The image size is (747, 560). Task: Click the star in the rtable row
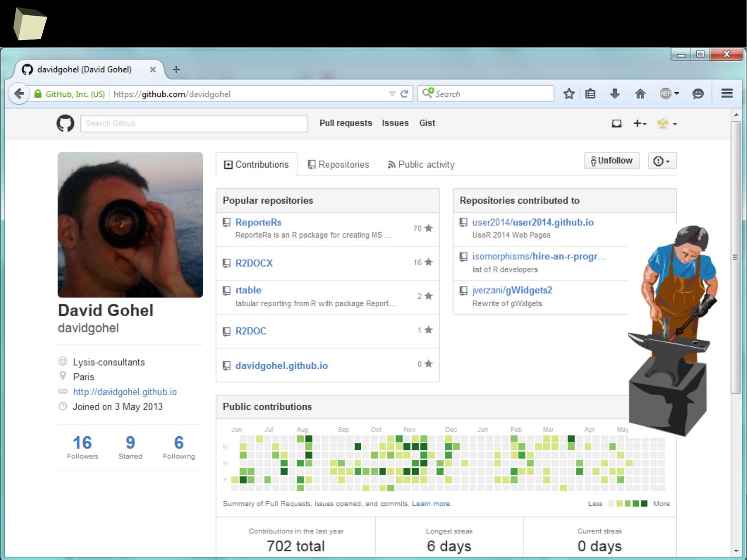click(428, 296)
